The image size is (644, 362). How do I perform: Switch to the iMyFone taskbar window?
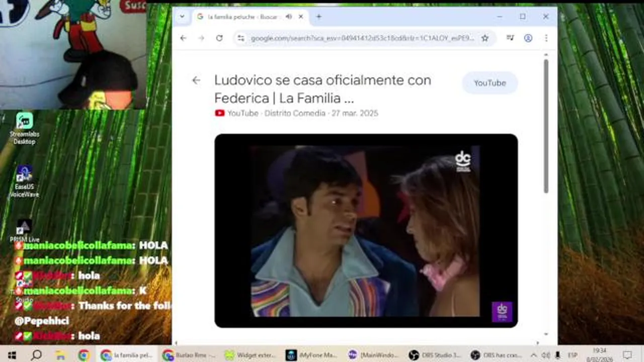[311, 355]
